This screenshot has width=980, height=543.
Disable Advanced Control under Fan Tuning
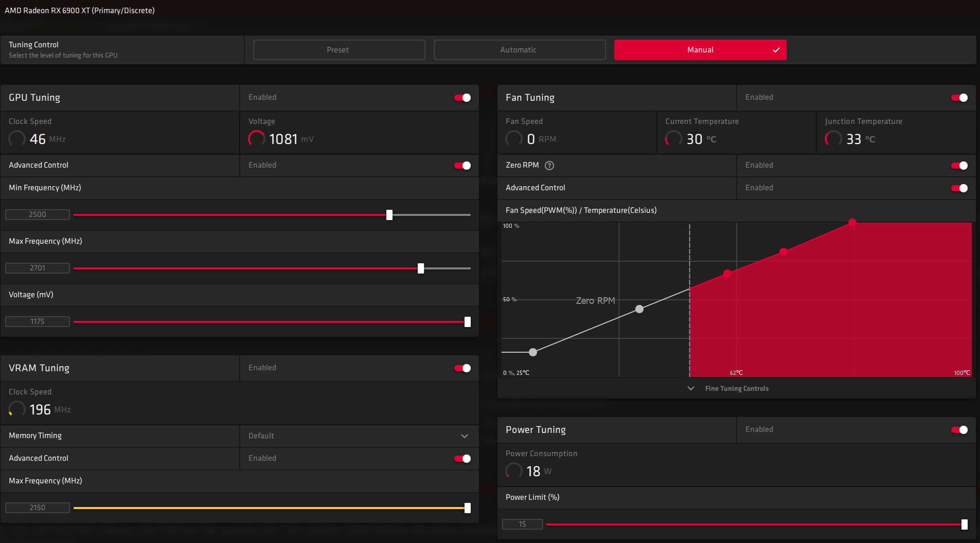point(959,188)
